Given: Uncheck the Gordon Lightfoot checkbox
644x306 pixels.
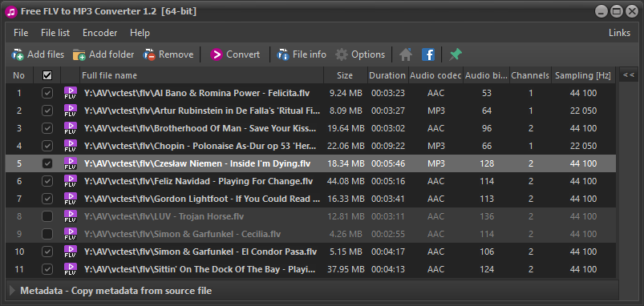Looking at the screenshot, I should coord(47,199).
